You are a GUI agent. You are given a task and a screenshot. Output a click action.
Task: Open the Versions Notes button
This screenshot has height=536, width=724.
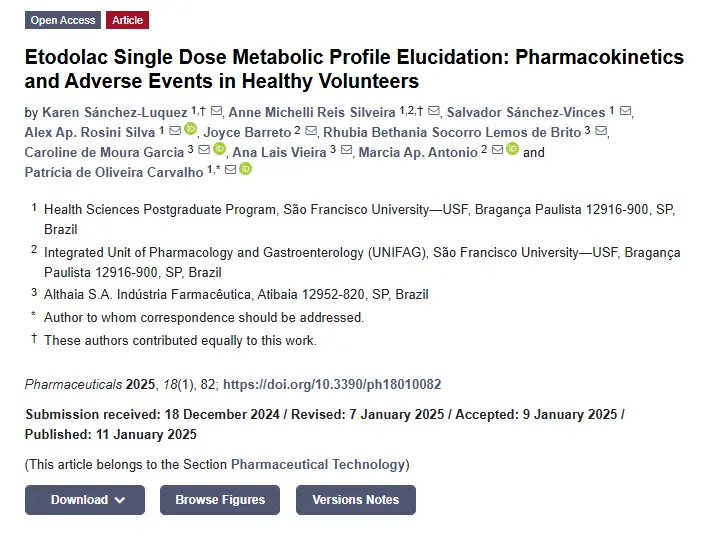(x=356, y=500)
